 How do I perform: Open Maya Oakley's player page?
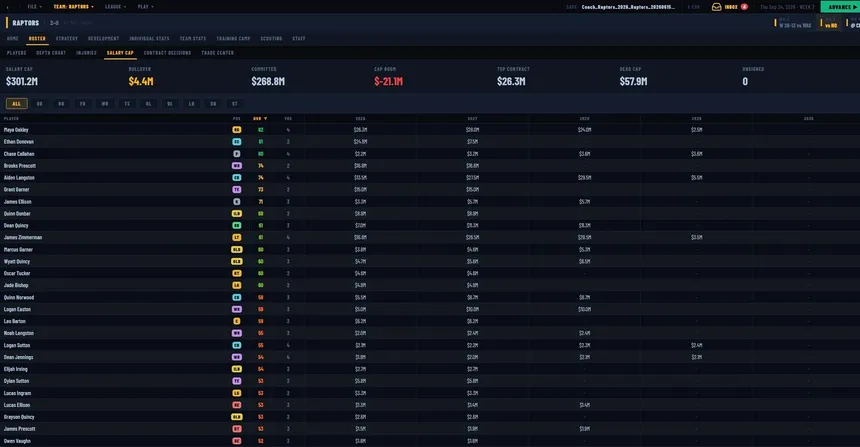(x=16, y=130)
